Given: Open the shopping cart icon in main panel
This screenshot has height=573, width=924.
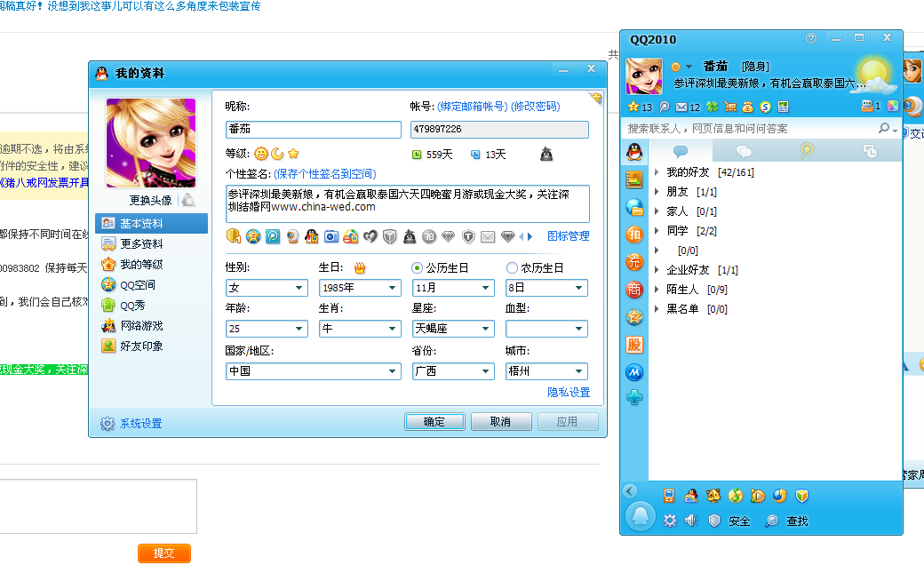Looking at the screenshot, I should point(729,107).
